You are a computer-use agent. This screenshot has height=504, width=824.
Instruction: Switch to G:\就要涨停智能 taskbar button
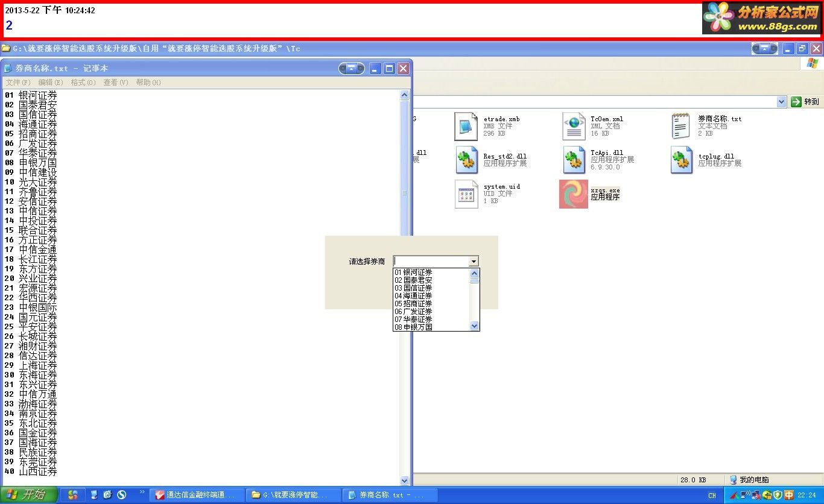294,495
